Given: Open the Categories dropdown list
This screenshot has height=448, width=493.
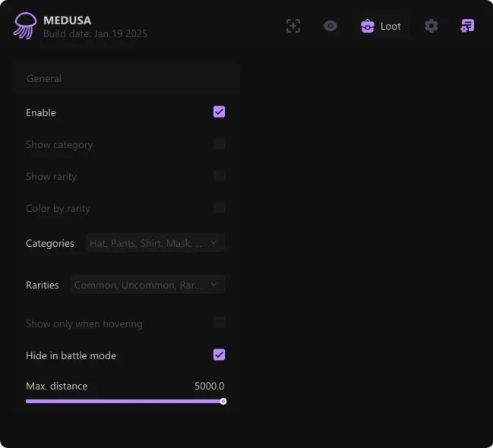Looking at the screenshot, I should pyautogui.click(x=155, y=243).
